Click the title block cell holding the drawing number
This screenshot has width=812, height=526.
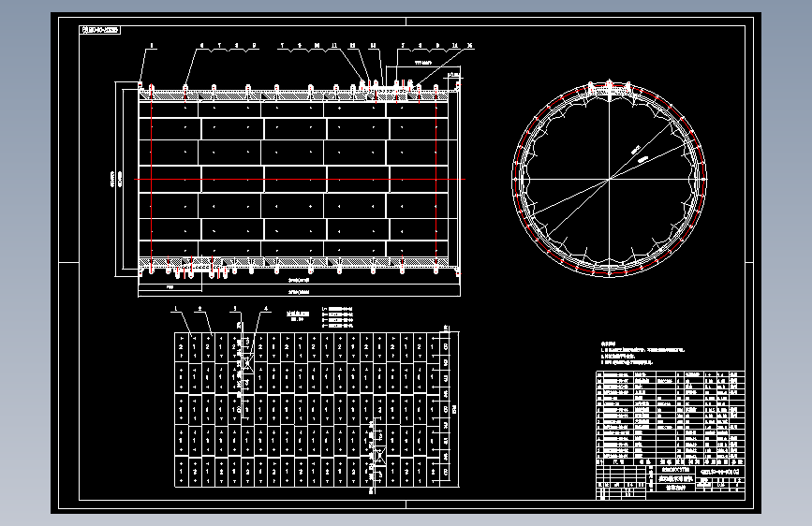pyautogui.click(x=722, y=471)
